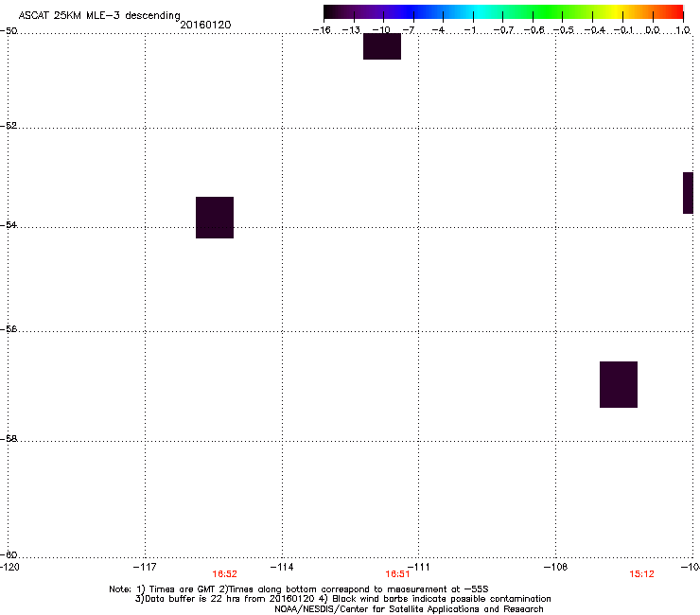Click the latitude label -58
Screen dimensions: 700x615
(x=9, y=439)
